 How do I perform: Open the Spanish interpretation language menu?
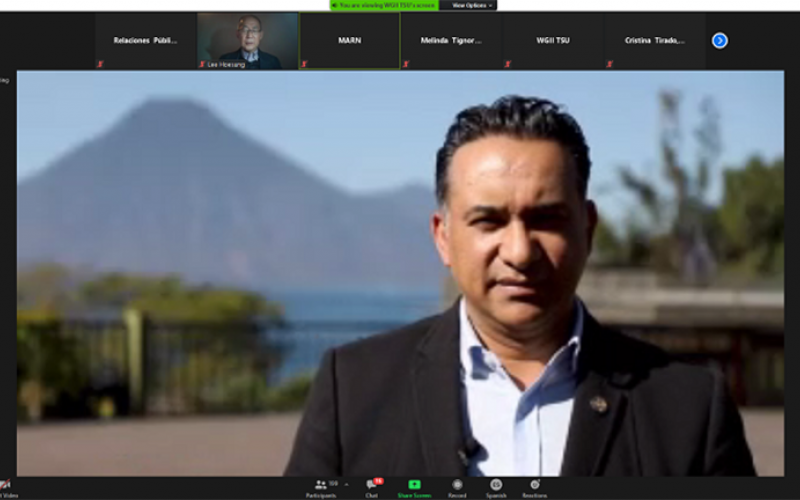click(x=496, y=488)
